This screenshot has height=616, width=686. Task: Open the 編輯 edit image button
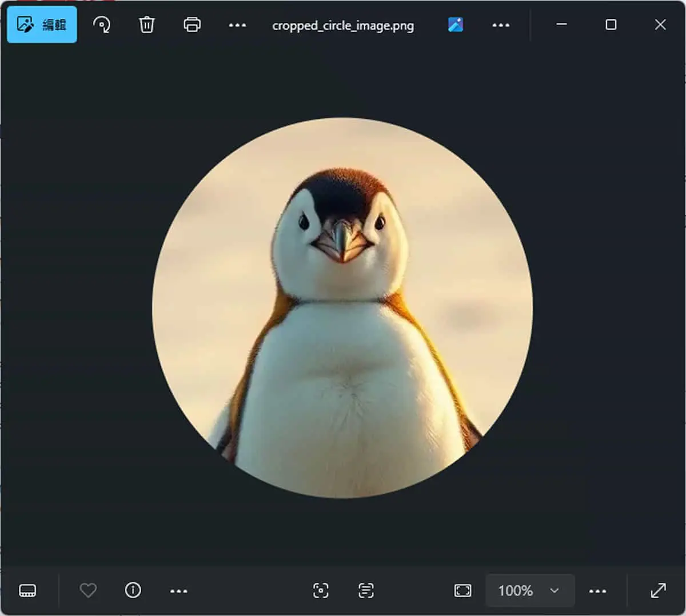click(x=42, y=25)
